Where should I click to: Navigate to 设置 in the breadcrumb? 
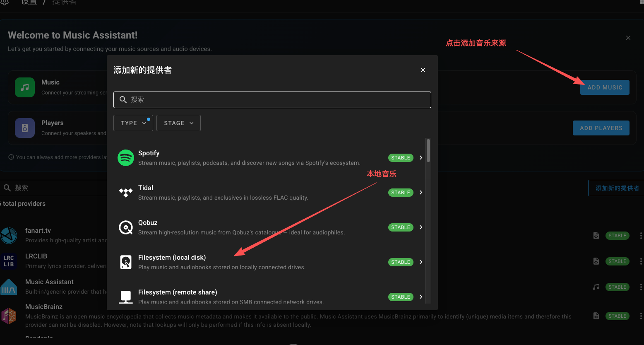coord(29,2)
